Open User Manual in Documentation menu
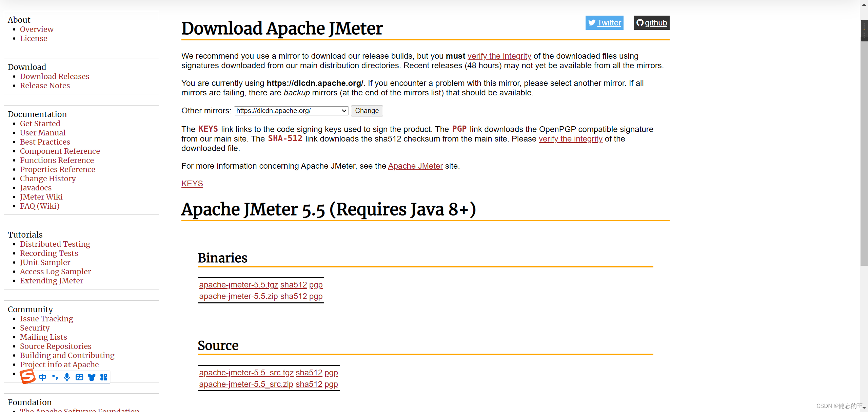 click(x=43, y=133)
